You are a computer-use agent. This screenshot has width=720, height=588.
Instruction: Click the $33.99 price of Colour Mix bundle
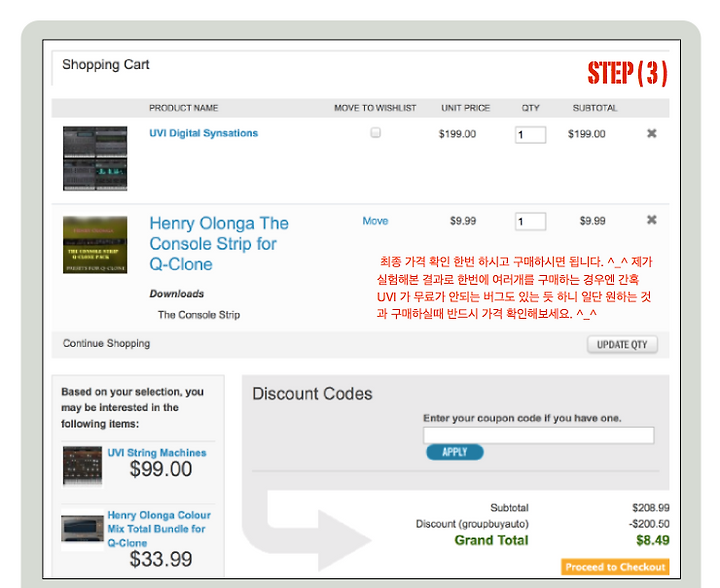(x=161, y=559)
